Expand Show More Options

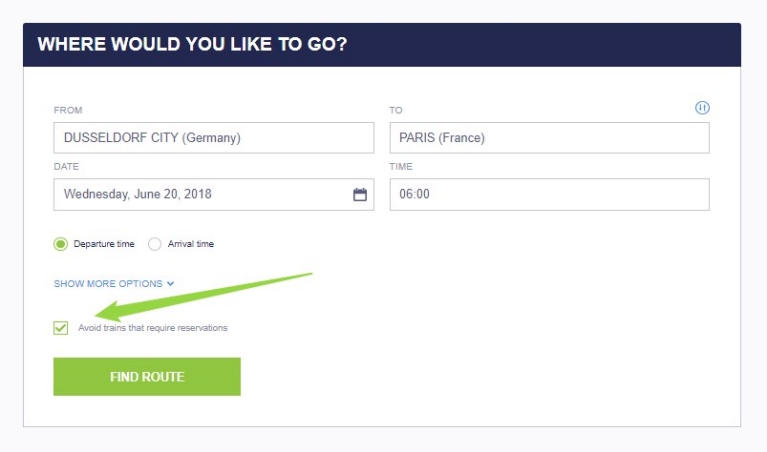point(108,284)
